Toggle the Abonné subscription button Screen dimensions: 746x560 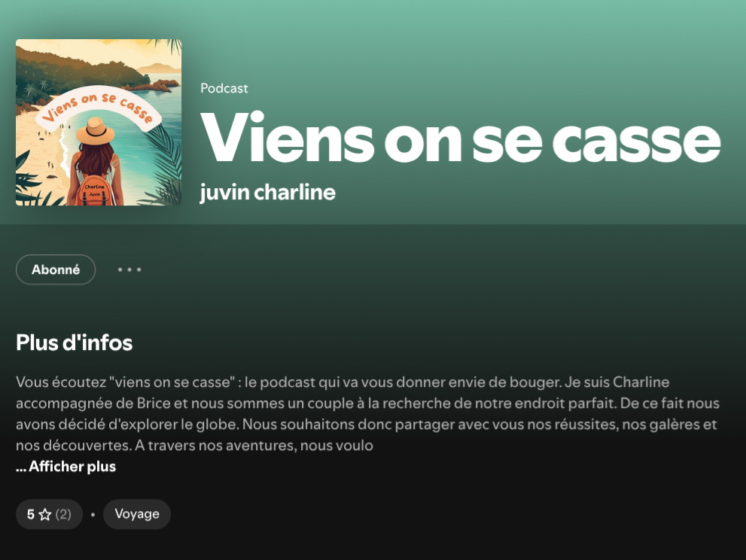[56, 269]
